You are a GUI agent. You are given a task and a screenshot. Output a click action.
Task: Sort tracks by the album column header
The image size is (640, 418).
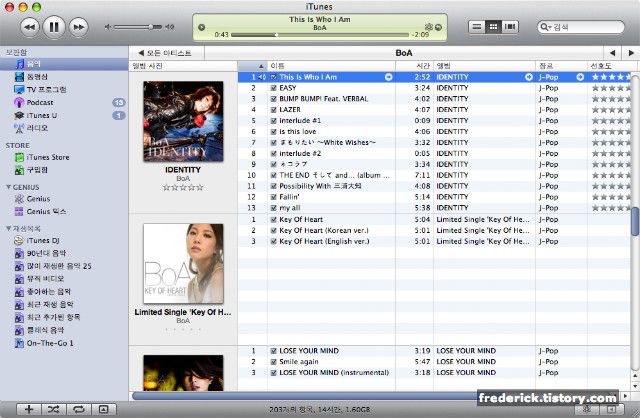coord(484,66)
